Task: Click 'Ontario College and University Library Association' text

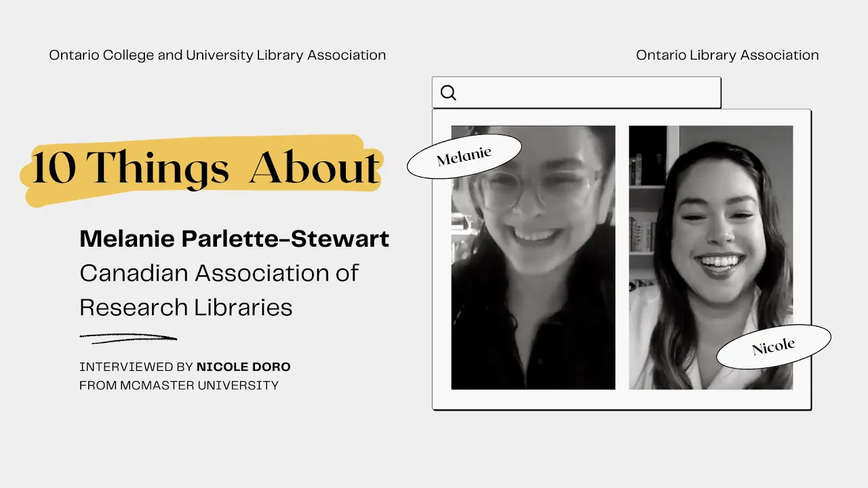Action: (x=218, y=56)
